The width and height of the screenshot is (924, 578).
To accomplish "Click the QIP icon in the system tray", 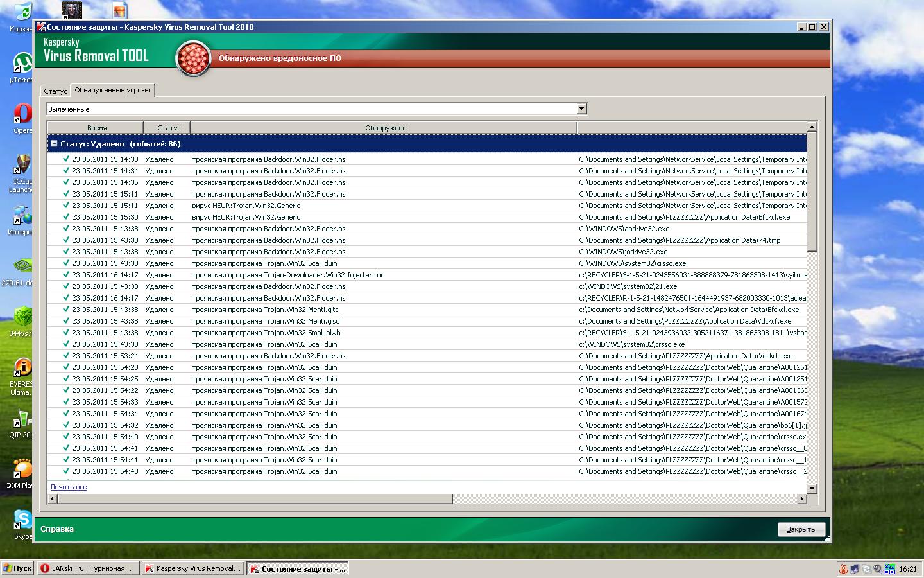I will (843, 569).
